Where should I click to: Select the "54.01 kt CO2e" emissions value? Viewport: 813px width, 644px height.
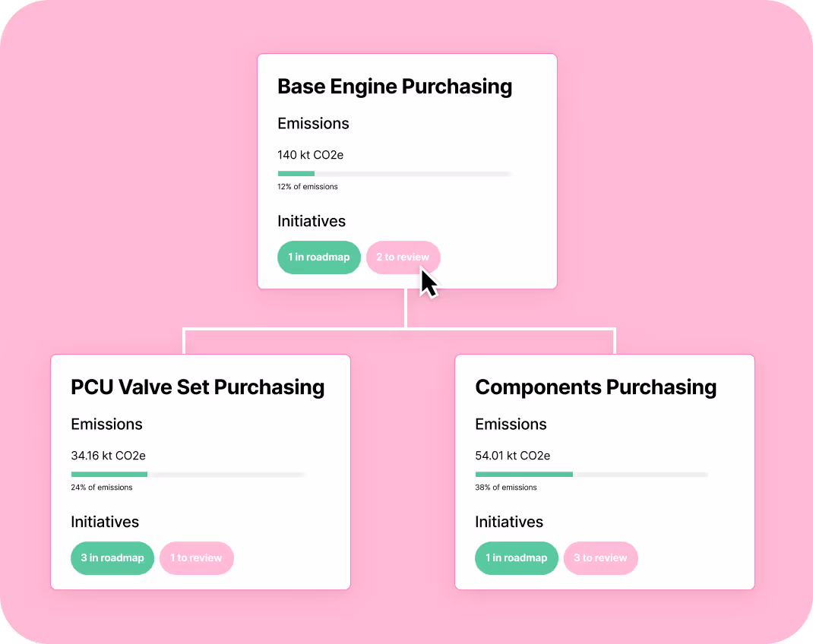click(512, 456)
